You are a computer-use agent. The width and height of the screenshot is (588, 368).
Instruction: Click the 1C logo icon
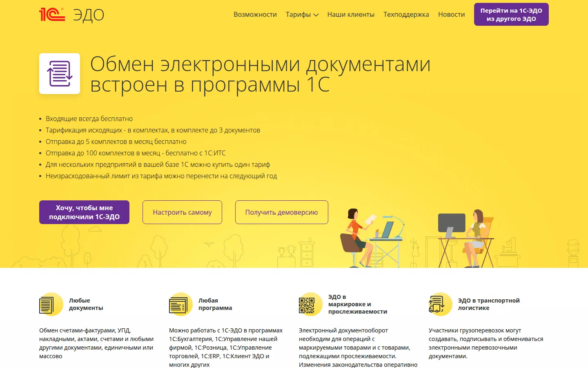tap(52, 14)
